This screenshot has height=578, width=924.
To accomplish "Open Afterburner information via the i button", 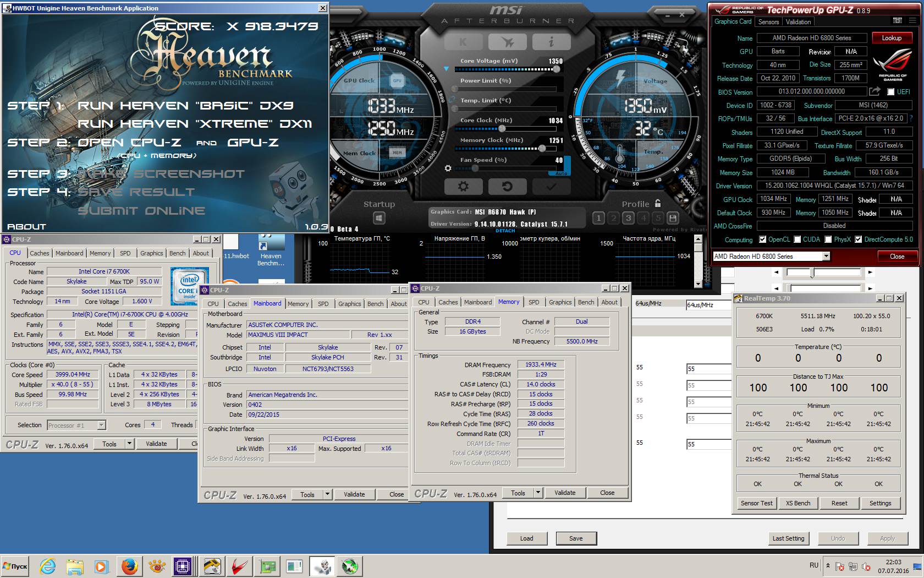I will 551,42.
